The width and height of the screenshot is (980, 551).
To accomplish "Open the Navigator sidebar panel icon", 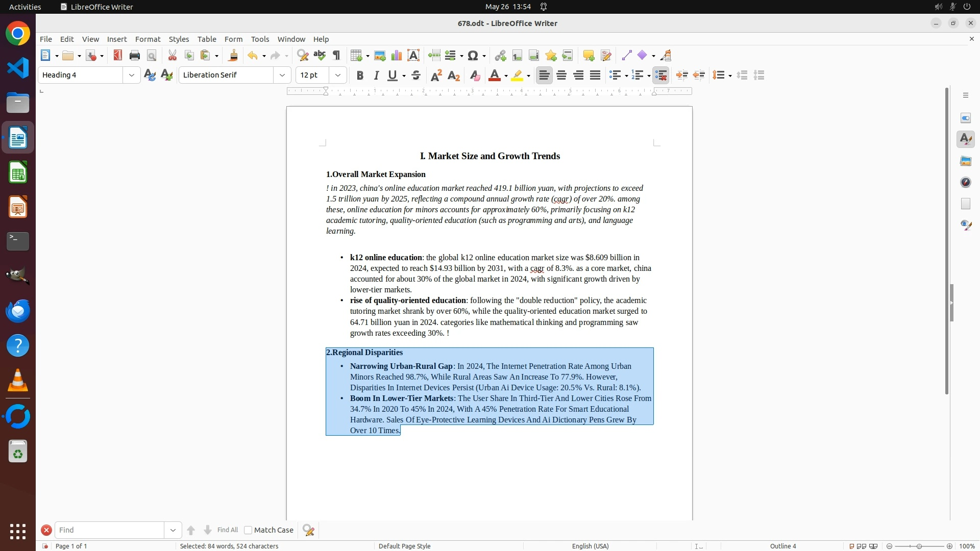I will point(965,183).
